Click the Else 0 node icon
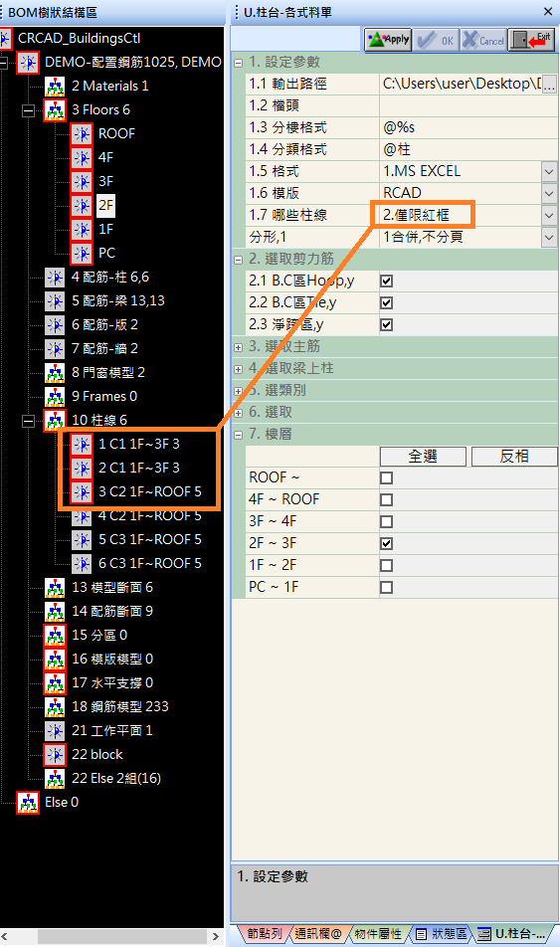Screen dimensions: 560x947 pos(28,803)
